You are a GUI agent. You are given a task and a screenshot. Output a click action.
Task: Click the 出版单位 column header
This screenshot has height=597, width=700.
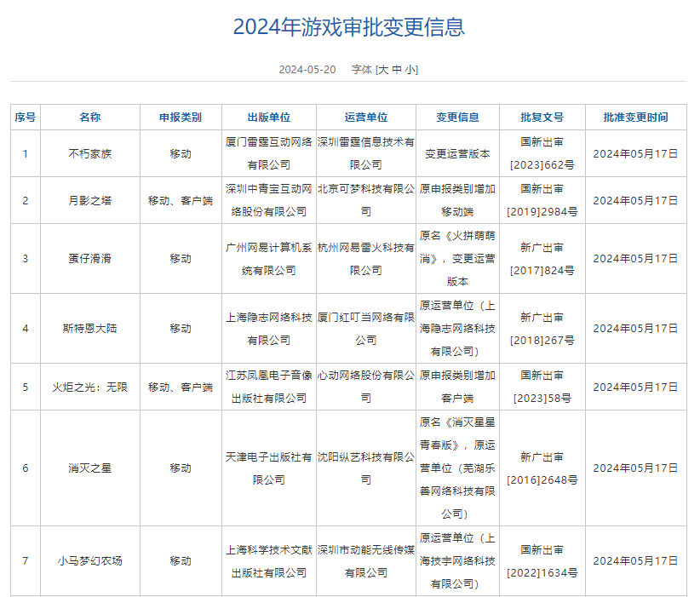(x=269, y=118)
